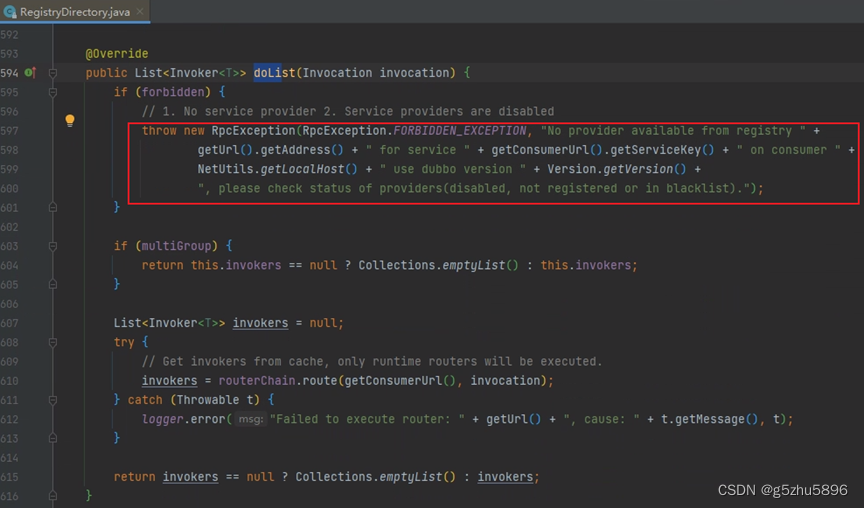Click the routerChain field reference
The height and width of the screenshot is (508, 864).
coord(257,381)
